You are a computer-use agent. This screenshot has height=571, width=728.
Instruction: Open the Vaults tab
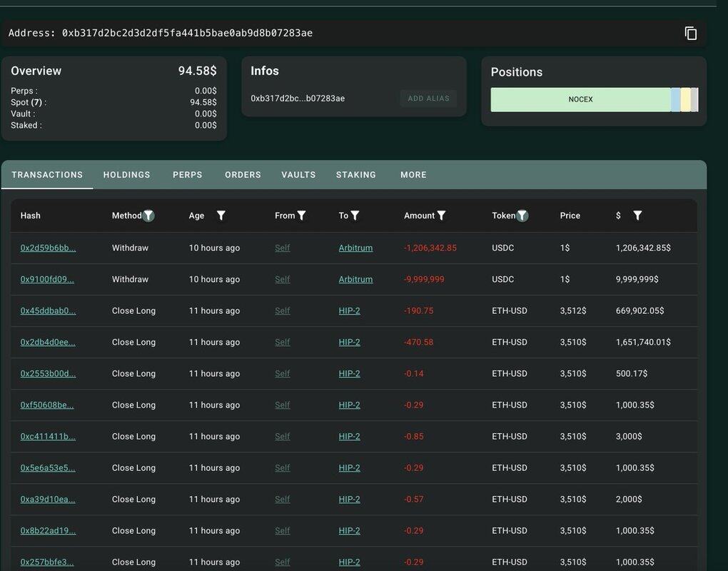pos(298,175)
